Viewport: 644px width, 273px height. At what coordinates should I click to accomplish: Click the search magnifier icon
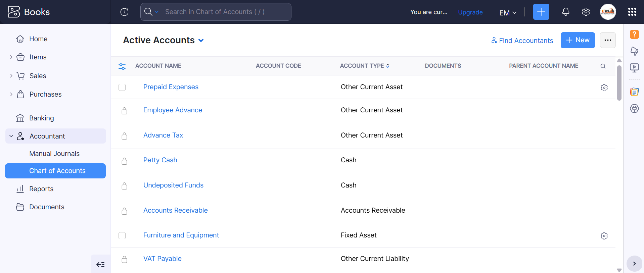click(x=148, y=12)
